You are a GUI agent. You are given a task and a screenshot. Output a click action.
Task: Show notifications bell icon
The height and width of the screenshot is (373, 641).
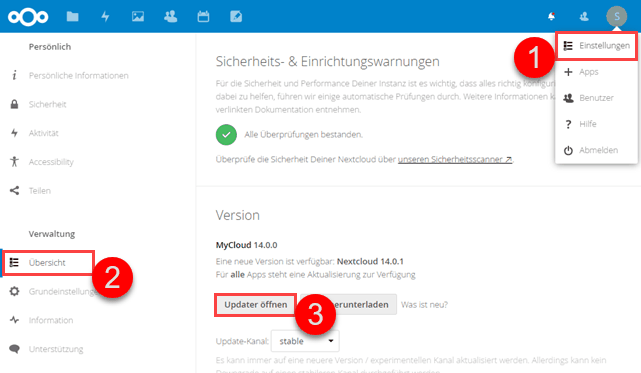click(551, 16)
